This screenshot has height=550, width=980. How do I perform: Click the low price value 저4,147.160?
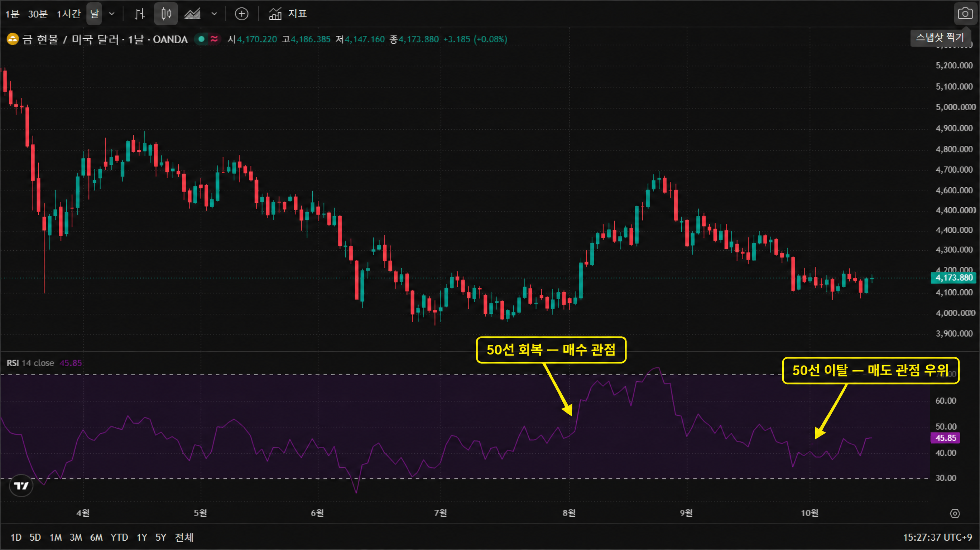tap(360, 39)
